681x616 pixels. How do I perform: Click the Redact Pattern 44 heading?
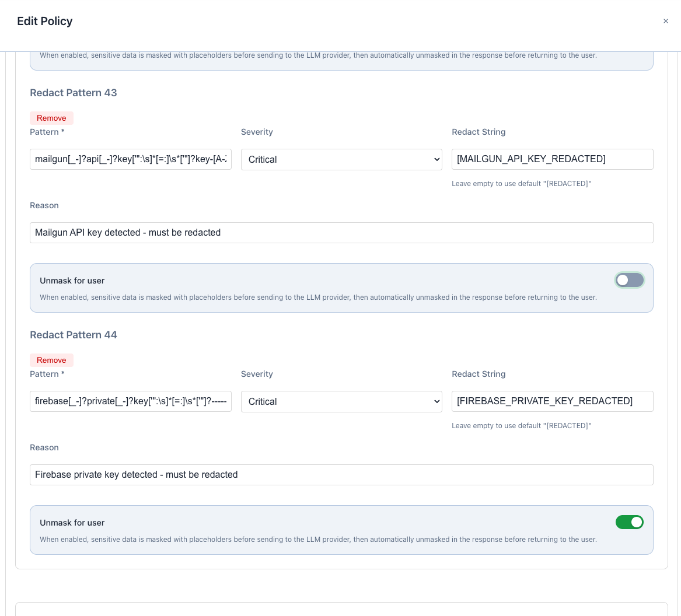74,335
